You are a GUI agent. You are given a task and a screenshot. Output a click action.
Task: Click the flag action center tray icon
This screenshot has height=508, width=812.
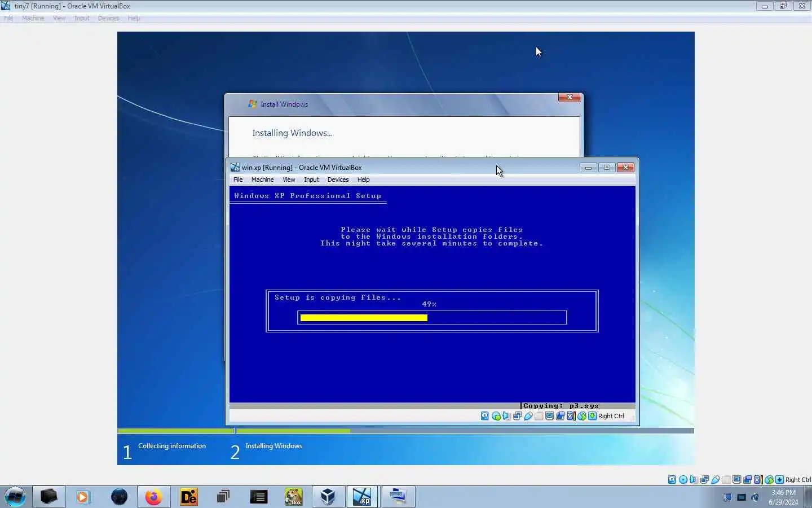tap(727, 497)
